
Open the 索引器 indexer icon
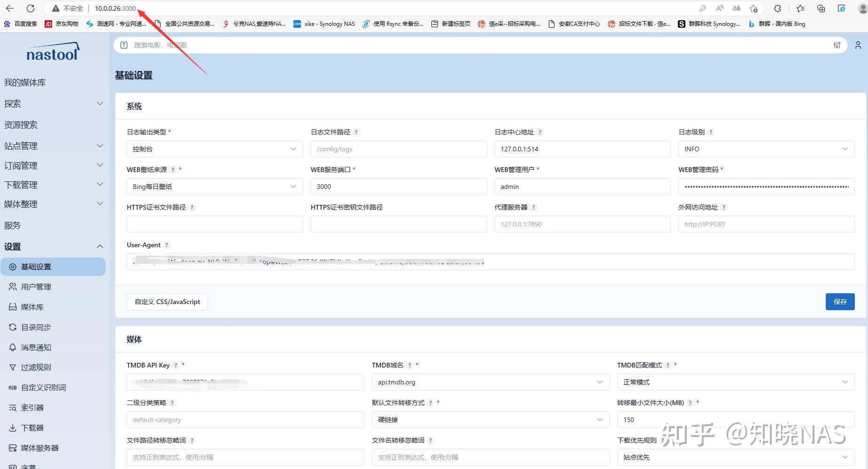[13, 407]
